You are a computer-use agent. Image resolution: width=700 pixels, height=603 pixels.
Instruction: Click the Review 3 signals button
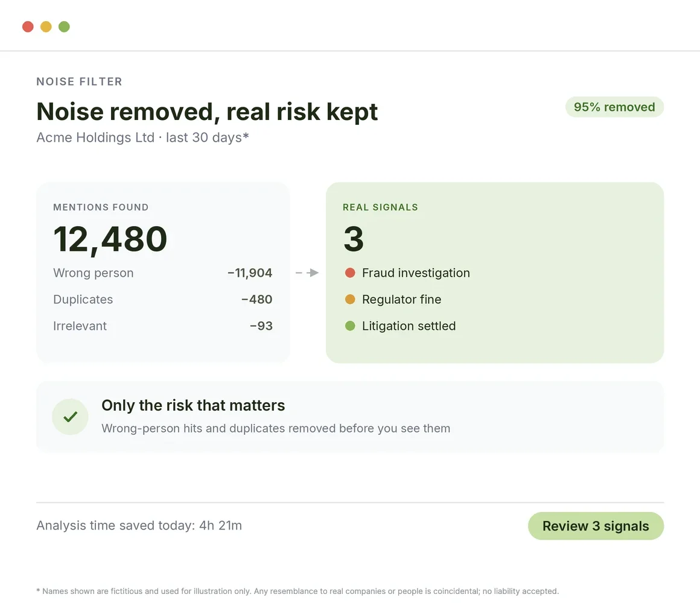click(596, 526)
